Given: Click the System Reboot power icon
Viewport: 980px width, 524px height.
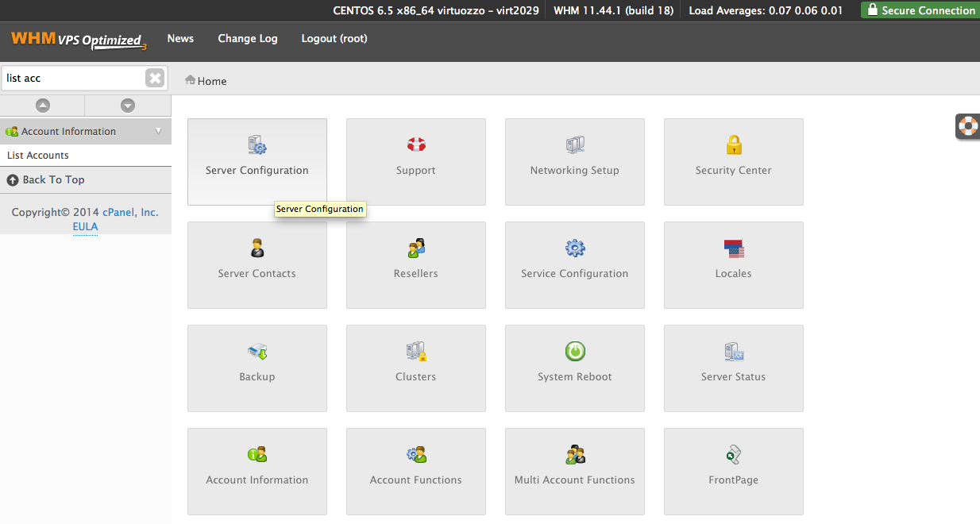Looking at the screenshot, I should coord(575,351).
